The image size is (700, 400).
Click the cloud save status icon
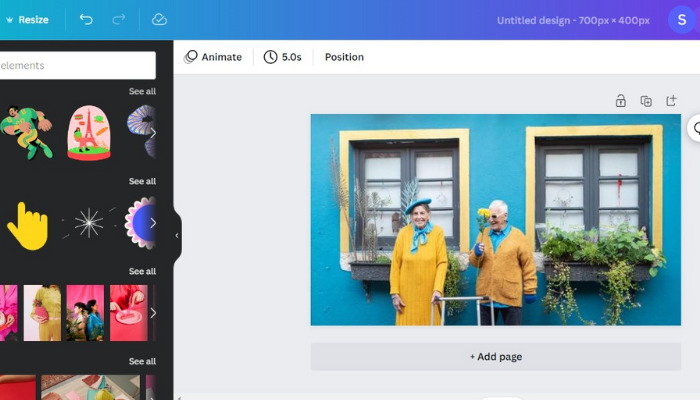coord(159,19)
